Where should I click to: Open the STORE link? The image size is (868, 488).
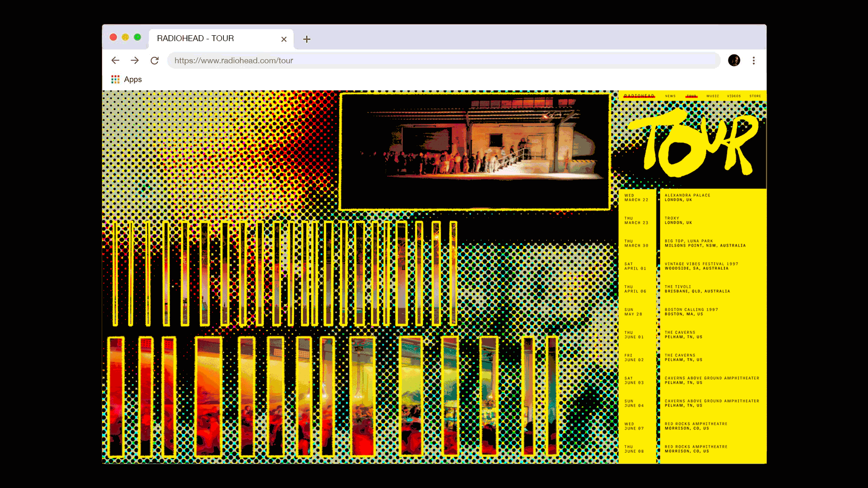click(x=755, y=96)
